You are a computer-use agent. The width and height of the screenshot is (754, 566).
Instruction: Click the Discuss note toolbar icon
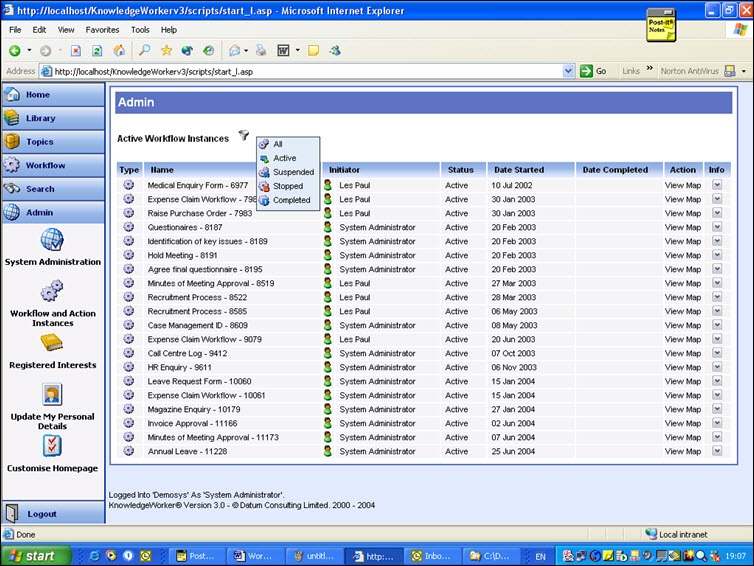point(314,50)
